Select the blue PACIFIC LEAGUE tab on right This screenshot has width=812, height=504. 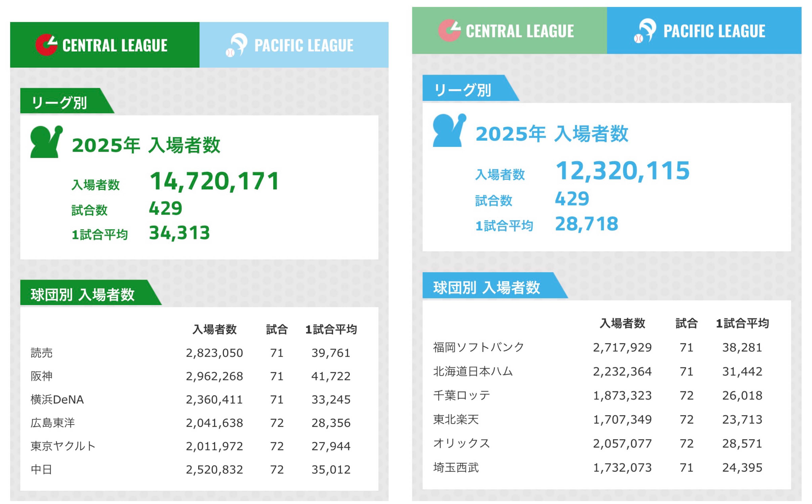704,31
